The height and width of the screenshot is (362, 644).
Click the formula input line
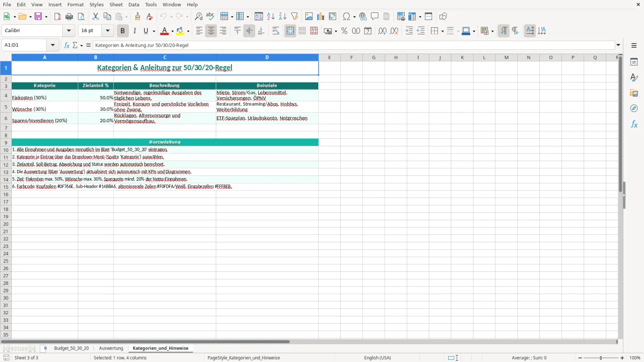pos(354,45)
